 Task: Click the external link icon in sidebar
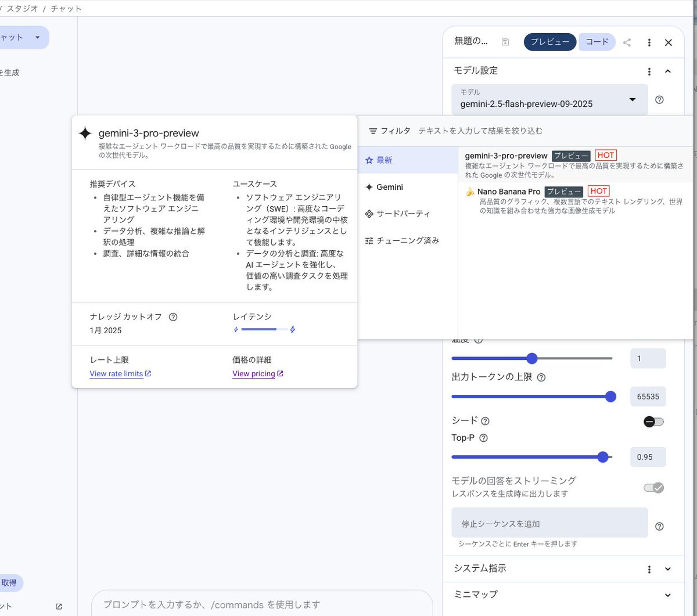click(59, 606)
